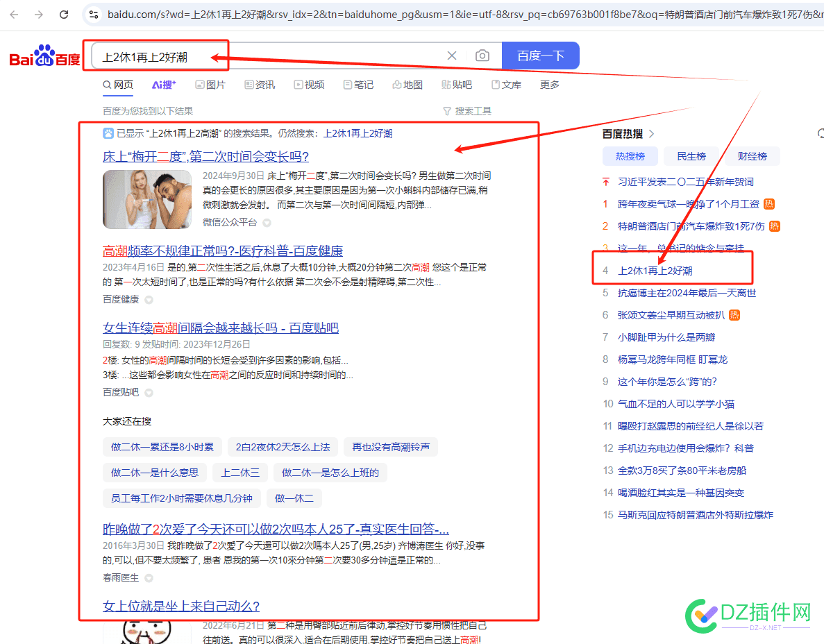
Task: Expand dropdown next to 百度贴吧 source
Action: [x=149, y=393]
